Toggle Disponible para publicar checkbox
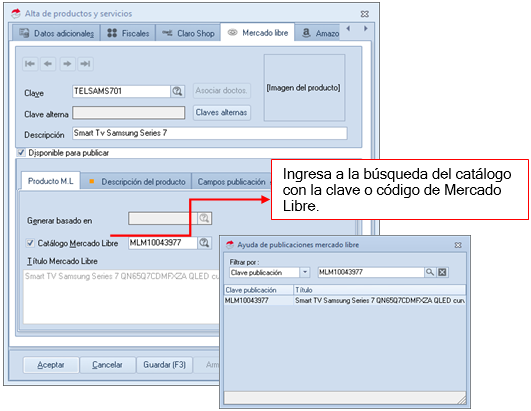 pyautogui.click(x=21, y=153)
